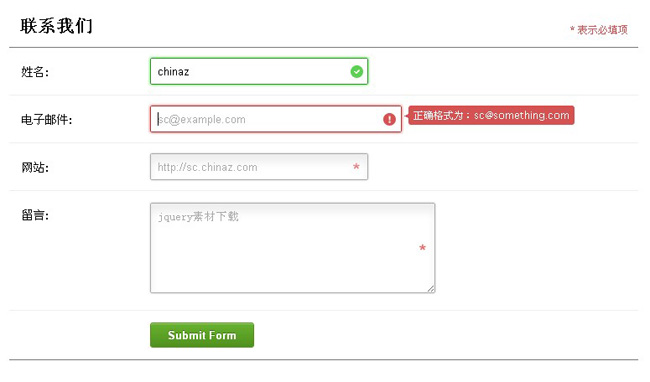650x382 pixels.
Task: Focus the 电子邮件 email input field
Action: tap(276, 119)
